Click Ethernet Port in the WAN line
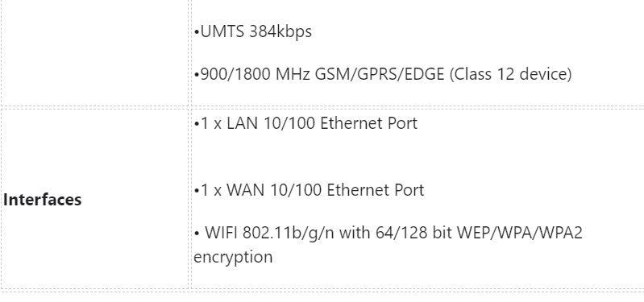The height and width of the screenshot is (302, 644). 376,190
